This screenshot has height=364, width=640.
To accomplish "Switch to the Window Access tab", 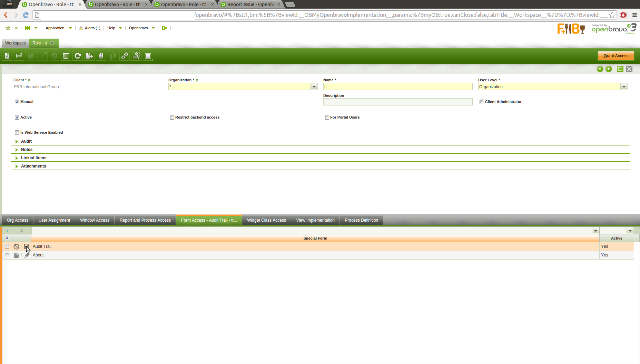I will coord(95,220).
